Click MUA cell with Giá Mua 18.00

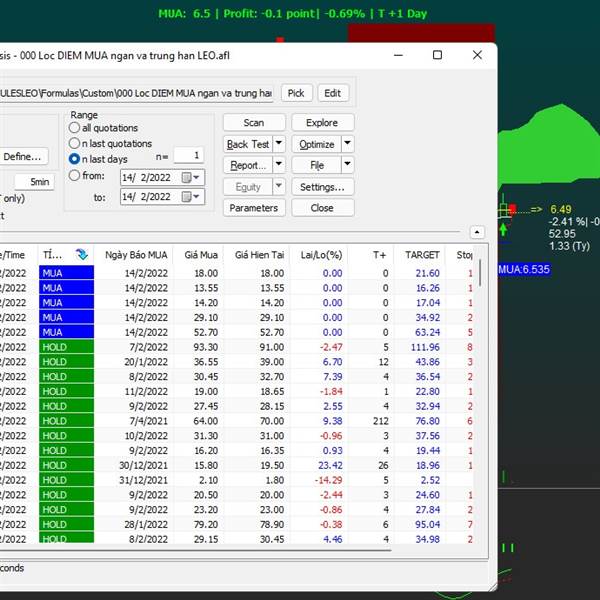pyautogui.click(x=66, y=273)
